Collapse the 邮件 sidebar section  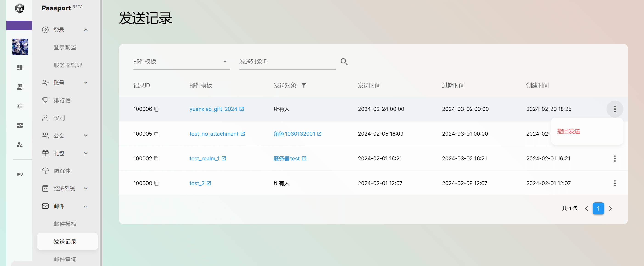click(x=86, y=206)
